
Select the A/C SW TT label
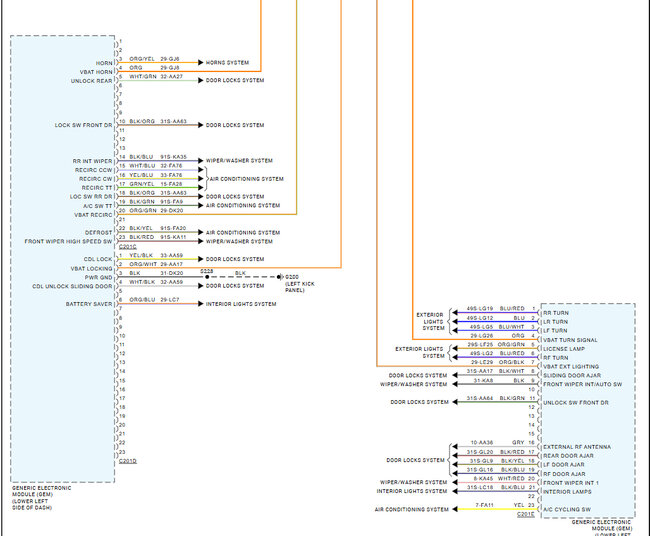[x=98, y=206]
